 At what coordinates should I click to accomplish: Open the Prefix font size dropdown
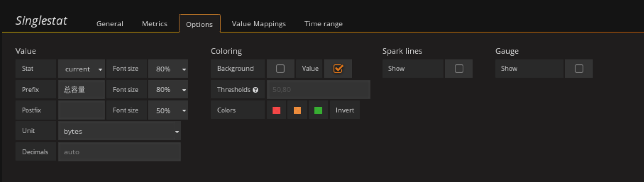[x=168, y=90]
